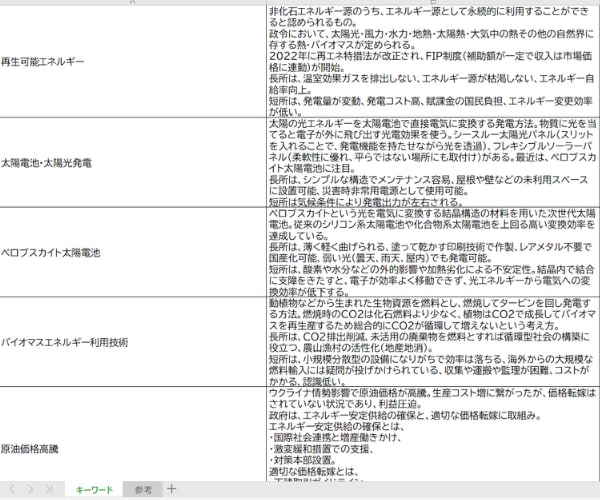Select the 再生可能エネルギー cell

[133, 62]
